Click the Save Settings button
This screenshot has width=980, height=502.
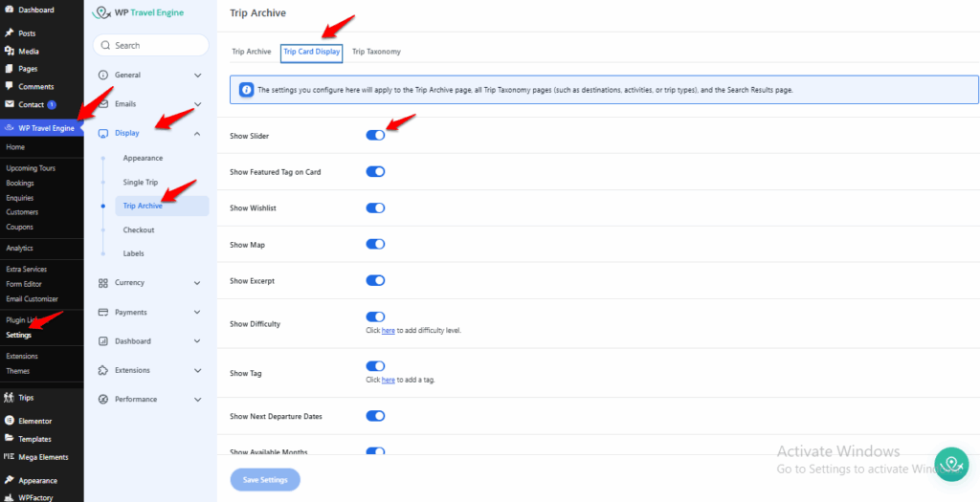(x=265, y=480)
